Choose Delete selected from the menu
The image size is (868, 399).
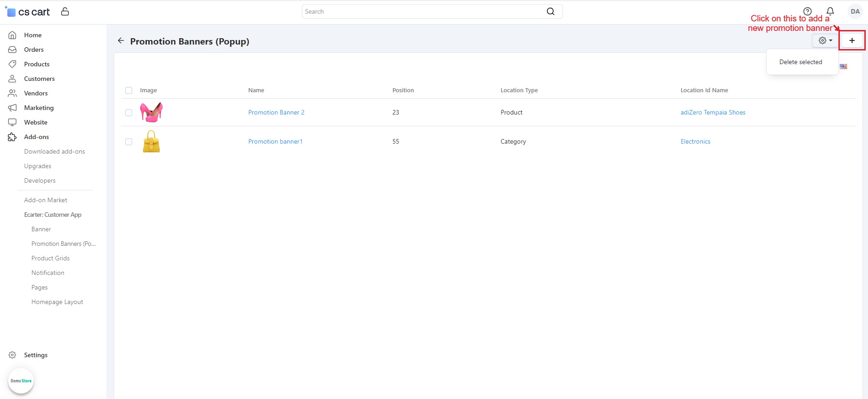800,62
